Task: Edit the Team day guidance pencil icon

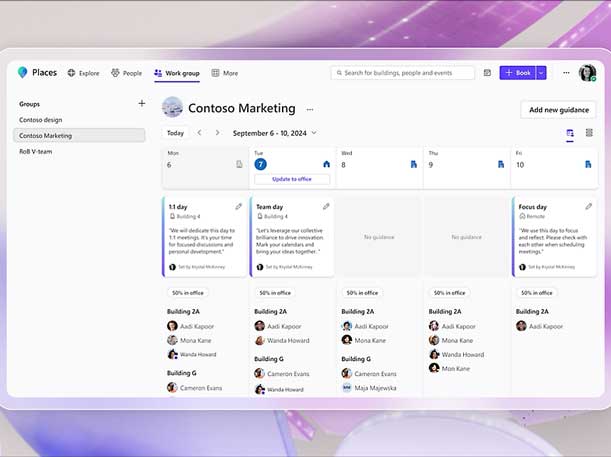Action: click(326, 206)
